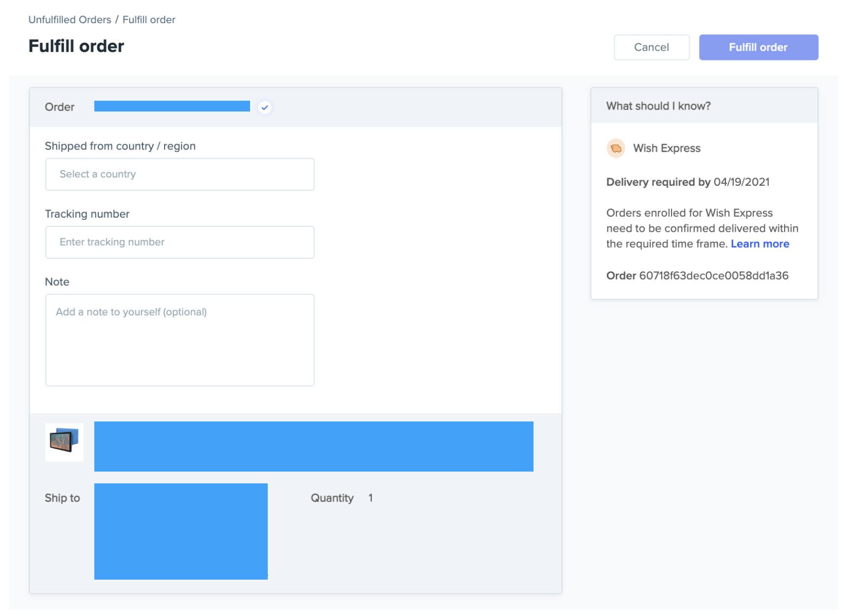Open the Select a country dropdown
The width and height of the screenshot is (844, 616).
pyautogui.click(x=180, y=174)
